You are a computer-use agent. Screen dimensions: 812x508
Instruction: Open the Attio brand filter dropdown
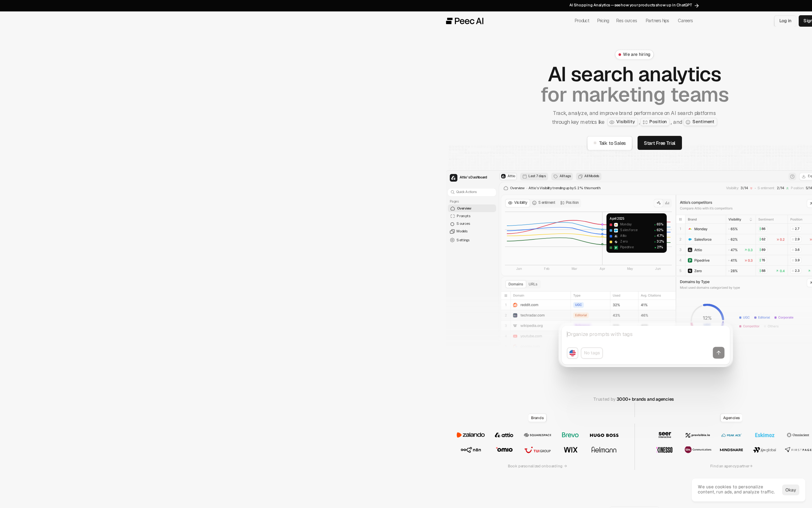click(508, 177)
